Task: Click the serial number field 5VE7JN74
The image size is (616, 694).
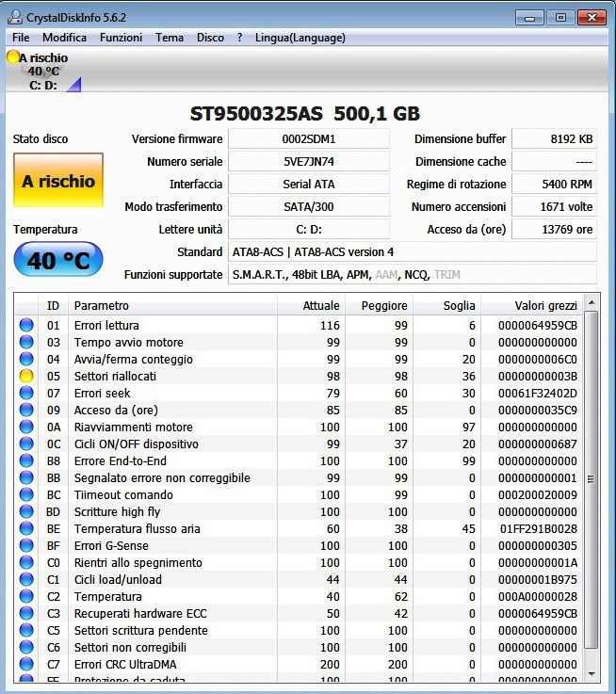Action: (x=308, y=162)
